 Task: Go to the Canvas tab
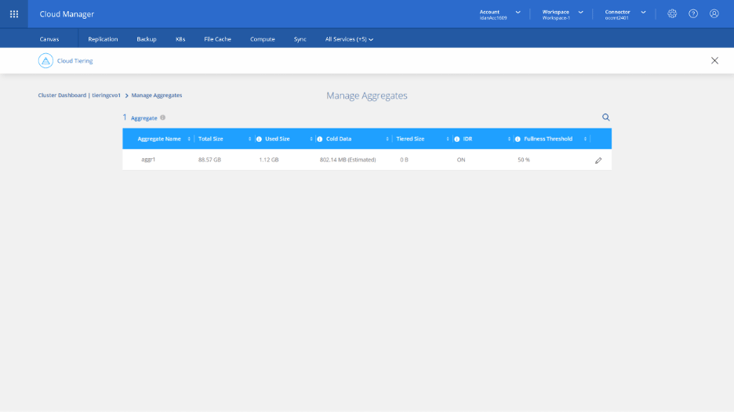click(x=49, y=39)
